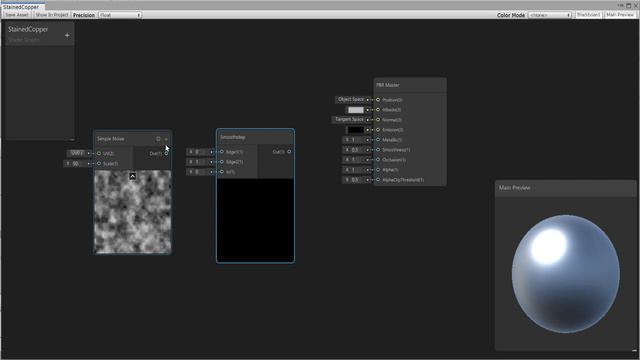Viewport: 640px width, 360px height.
Task: Collapse the Simple Noise node preview chevron
Action: (132, 176)
